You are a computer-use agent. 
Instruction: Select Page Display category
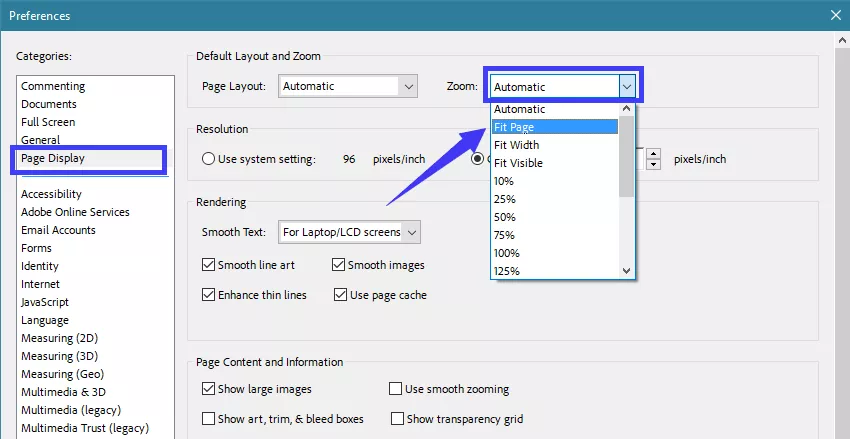click(53, 158)
